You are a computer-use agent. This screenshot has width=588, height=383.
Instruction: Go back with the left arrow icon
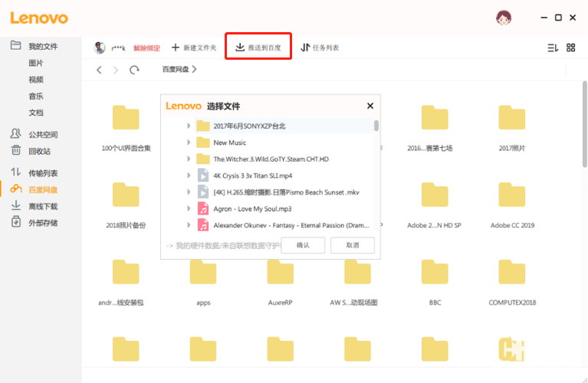click(x=99, y=70)
